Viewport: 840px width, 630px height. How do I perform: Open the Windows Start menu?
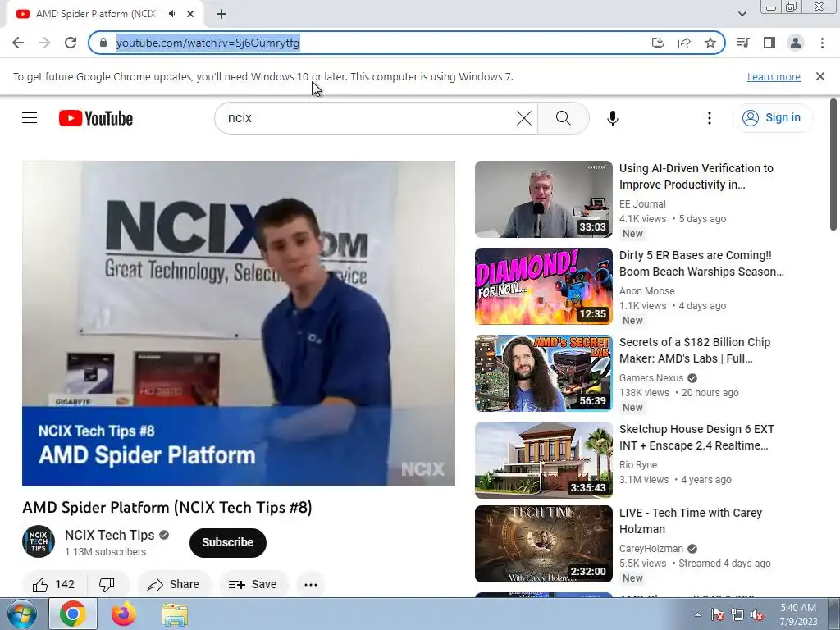(21, 614)
